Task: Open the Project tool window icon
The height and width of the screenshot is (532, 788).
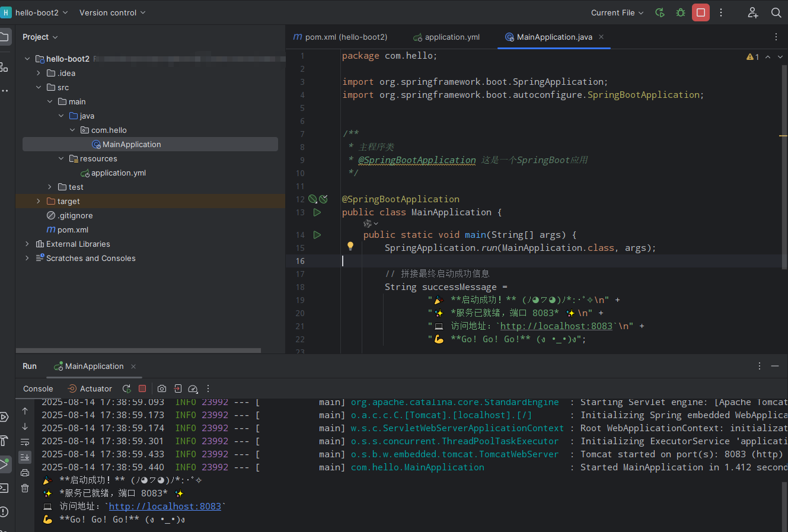Action: tap(4, 37)
